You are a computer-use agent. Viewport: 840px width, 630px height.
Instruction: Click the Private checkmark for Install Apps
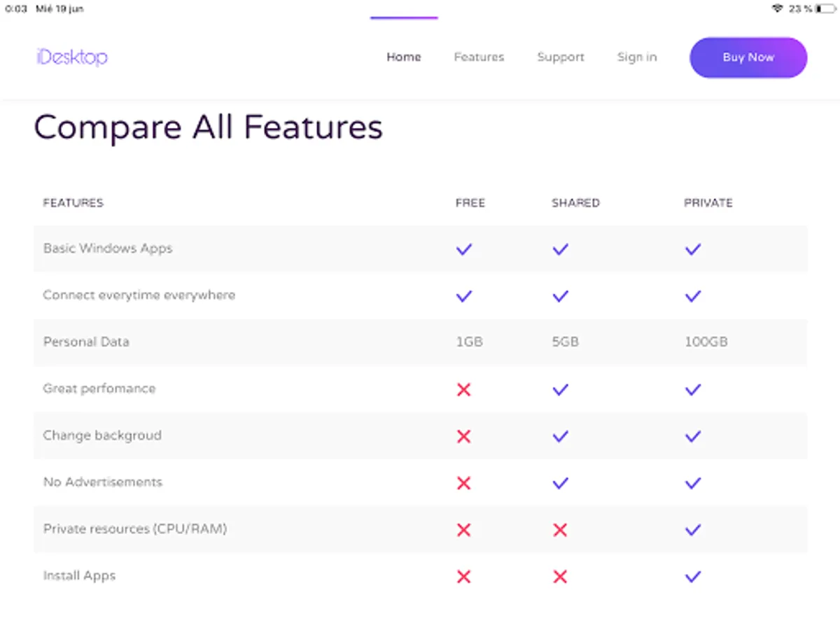(693, 577)
